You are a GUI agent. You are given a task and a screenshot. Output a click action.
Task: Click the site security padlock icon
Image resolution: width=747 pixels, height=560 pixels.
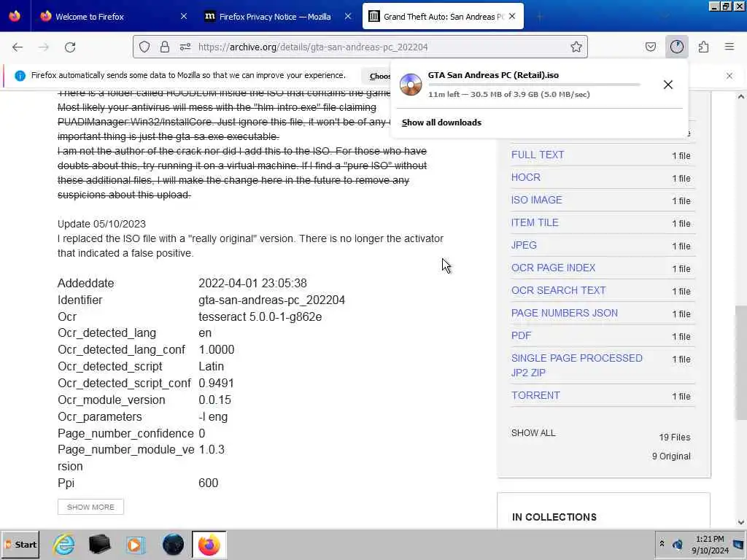click(164, 47)
